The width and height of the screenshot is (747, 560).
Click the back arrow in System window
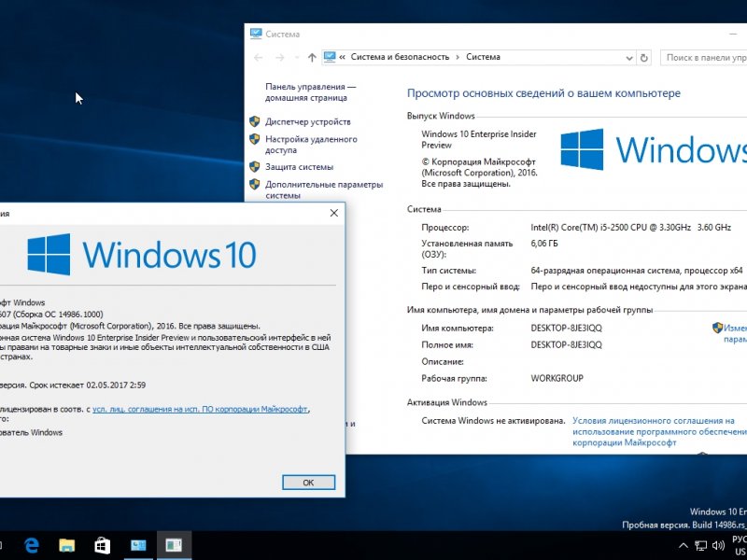tap(259, 58)
